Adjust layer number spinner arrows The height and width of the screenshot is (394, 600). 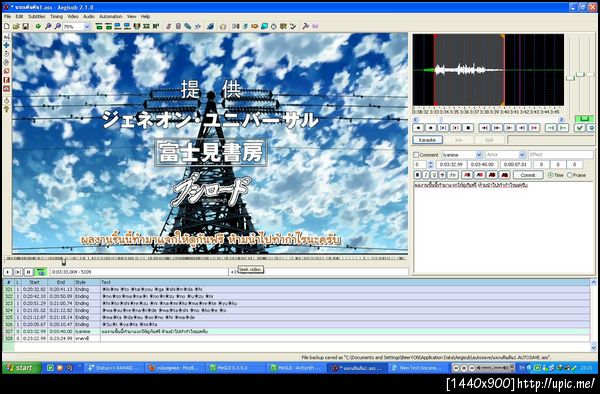tap(430, 164)
